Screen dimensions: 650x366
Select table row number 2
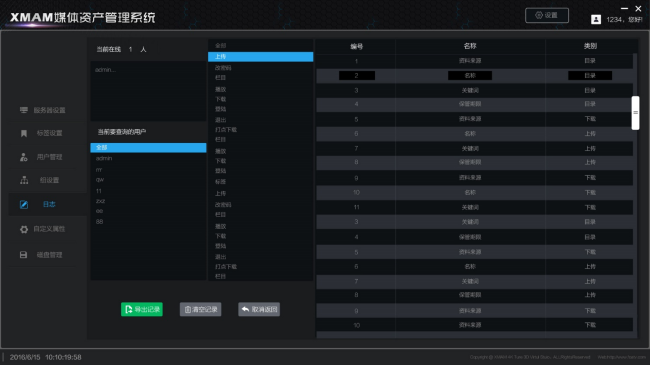475,75
